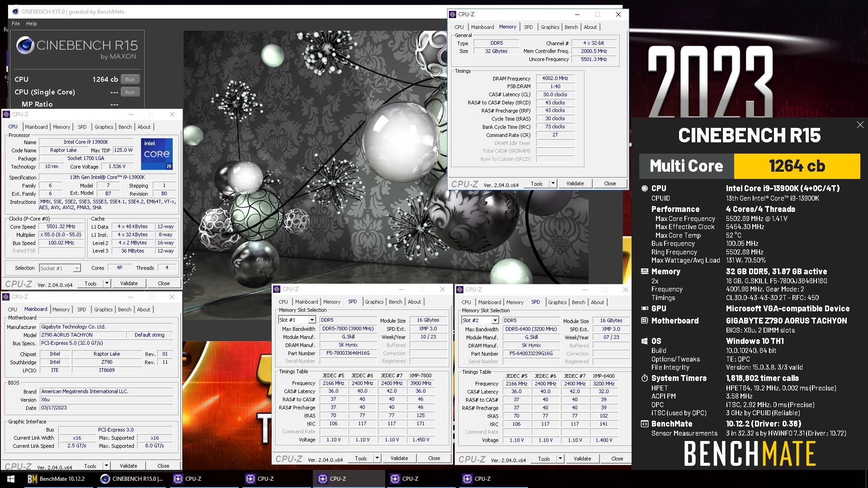
Task: Open the File menu in Cinebench
Action: tap(16, 23)
